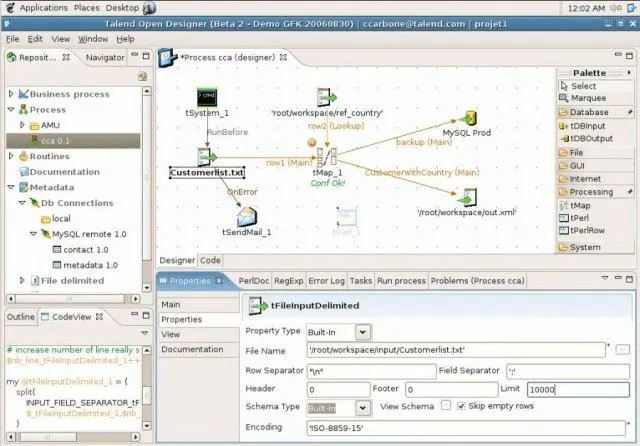This screenshot has height=446, width=640.
Task: Select the MySQL Prod database output icon
Action: coord(468,118)
